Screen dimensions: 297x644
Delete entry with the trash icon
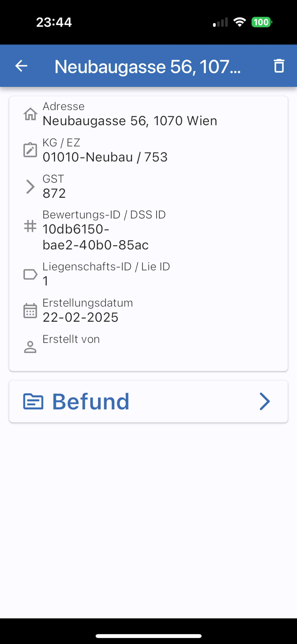(279, 66)
